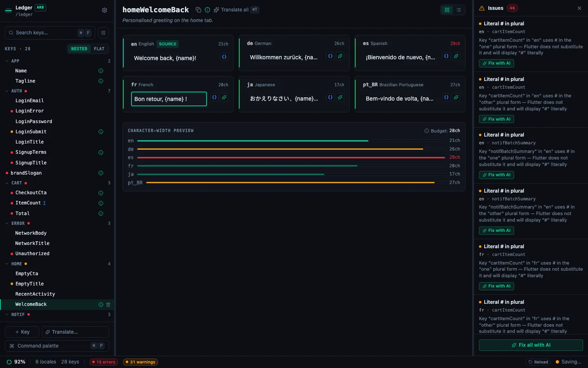Click the French translation text field
588x368 pixels.
coord(169,99)
